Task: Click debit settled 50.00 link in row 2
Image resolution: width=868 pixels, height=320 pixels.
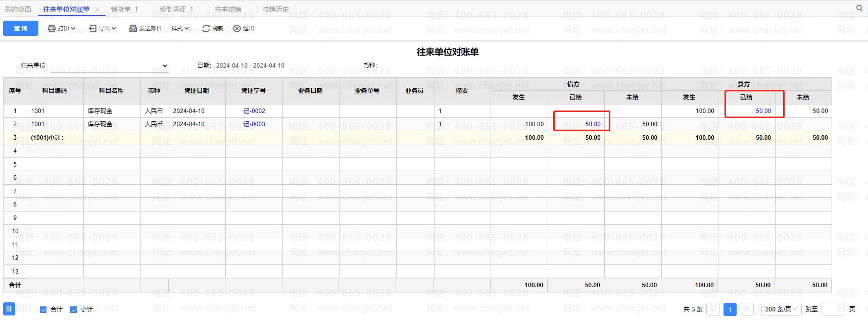Action: pyautogui.click(x=593, y=124)
